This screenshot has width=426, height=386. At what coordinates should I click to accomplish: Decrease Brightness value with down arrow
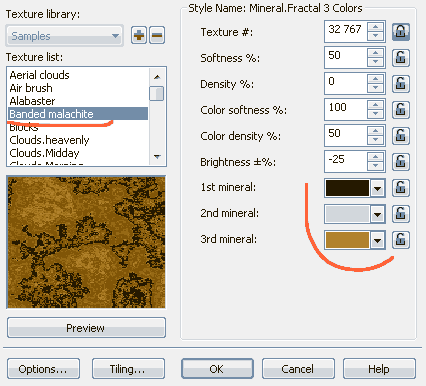[x=375, y=166]
